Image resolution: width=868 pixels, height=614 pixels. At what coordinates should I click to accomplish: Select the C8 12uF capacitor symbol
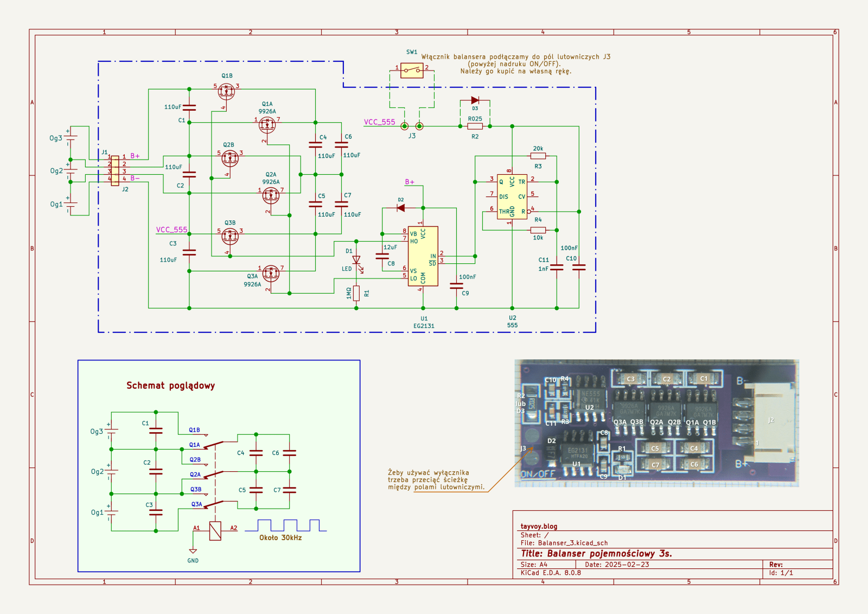coord(382,255)
